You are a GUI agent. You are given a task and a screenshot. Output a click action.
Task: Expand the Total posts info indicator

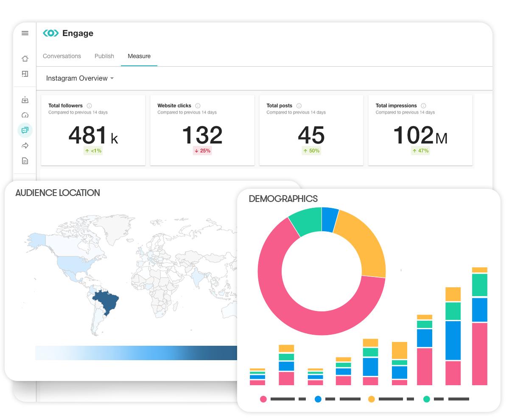(x=298, y=106)
